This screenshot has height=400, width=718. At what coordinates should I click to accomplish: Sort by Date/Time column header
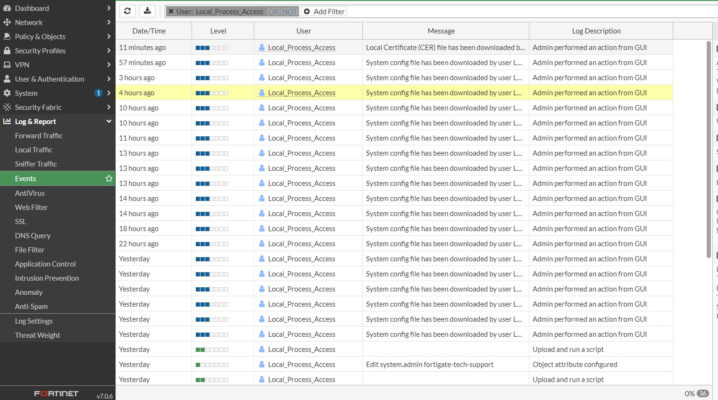[153, 31]
